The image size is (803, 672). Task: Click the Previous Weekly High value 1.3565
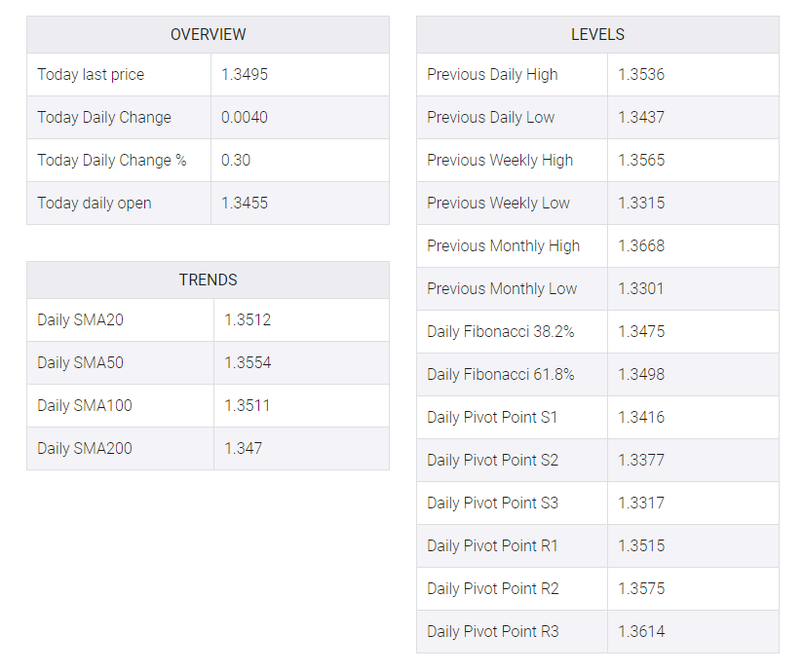click(641, 160)
